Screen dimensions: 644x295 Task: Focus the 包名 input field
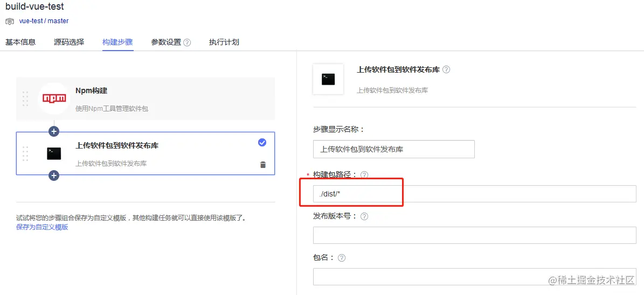click(x=475, y=277)
